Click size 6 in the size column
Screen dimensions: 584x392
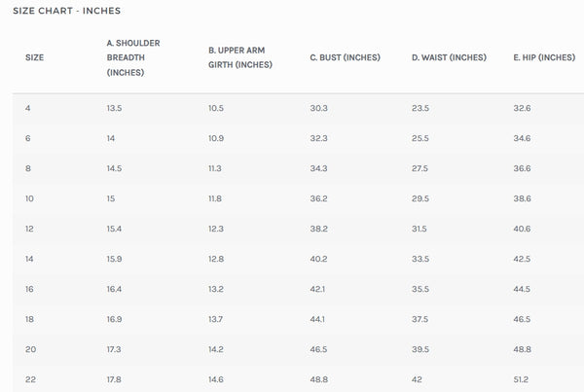(x=28, y=138)
